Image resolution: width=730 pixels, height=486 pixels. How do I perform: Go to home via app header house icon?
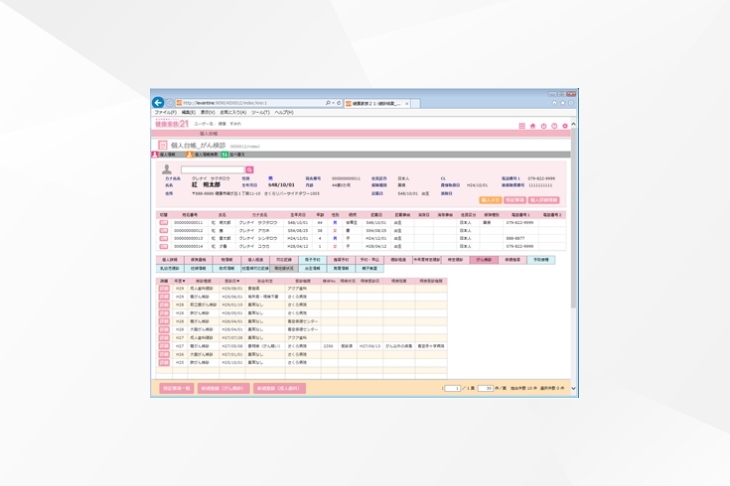pyautogui.click(x=532, y=126)
